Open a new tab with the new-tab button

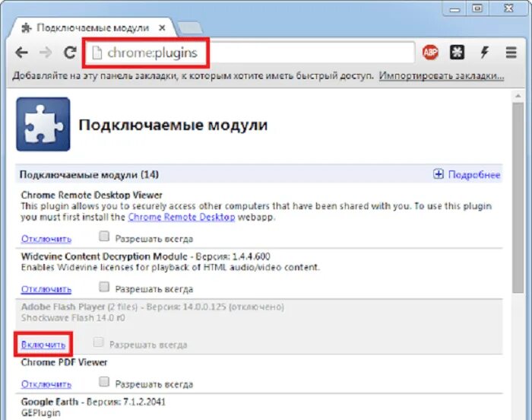(x=190, y=28)
